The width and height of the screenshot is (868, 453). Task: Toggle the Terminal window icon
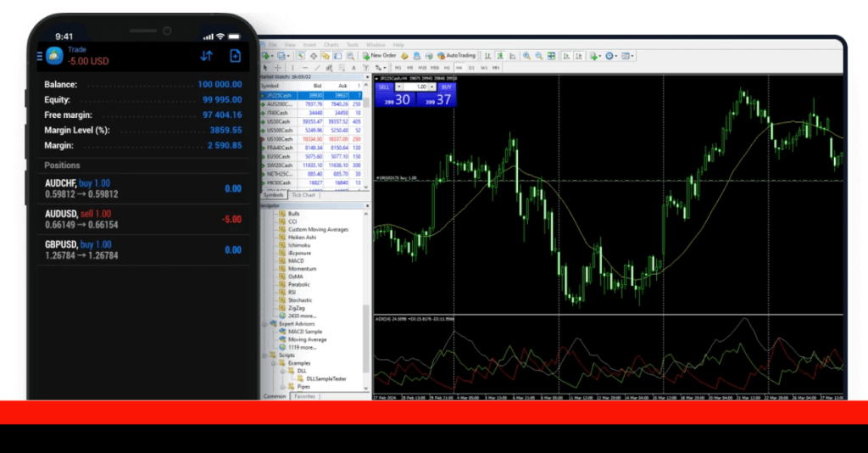tap(337, 56)
